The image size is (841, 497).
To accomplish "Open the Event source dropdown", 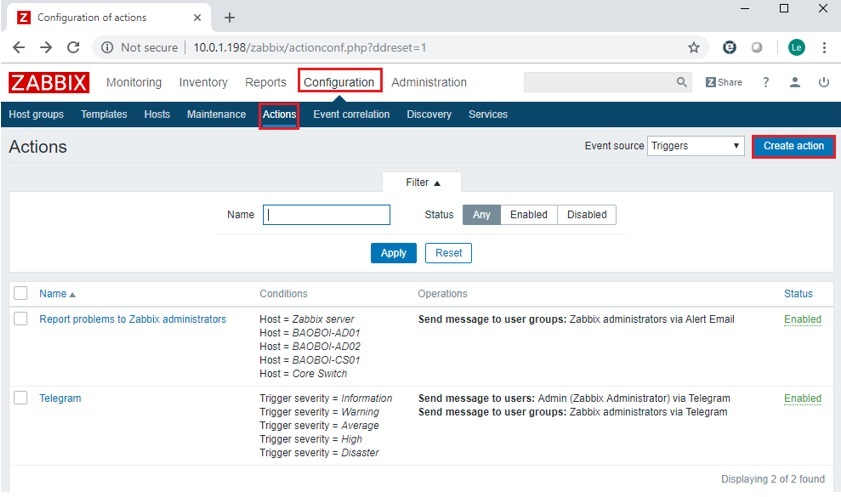I will [x=695, y=146].
